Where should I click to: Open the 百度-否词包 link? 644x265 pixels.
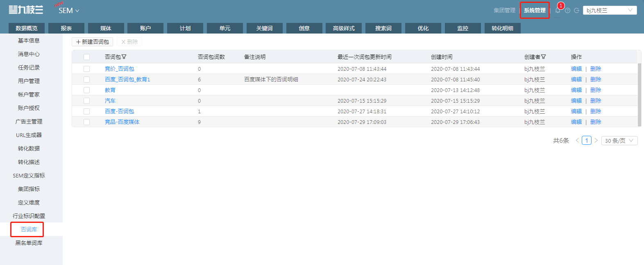(119, 111)
